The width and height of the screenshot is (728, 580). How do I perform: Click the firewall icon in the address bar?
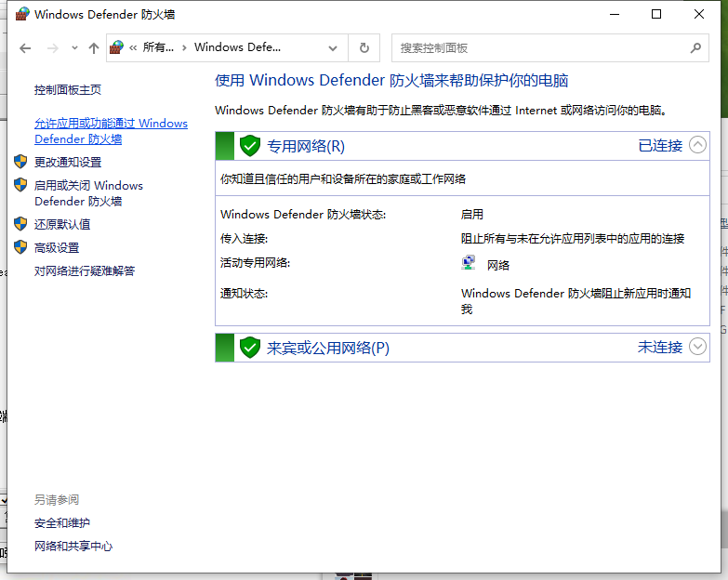117,47
